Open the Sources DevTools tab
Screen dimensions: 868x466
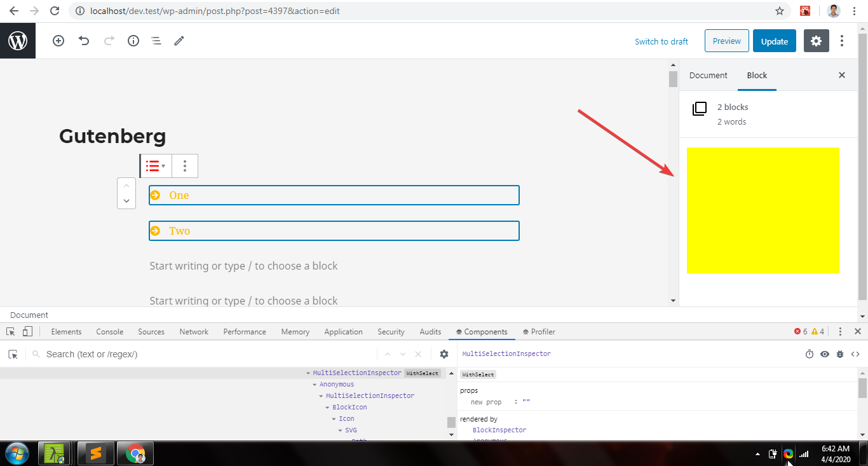(x=151, y=331)
